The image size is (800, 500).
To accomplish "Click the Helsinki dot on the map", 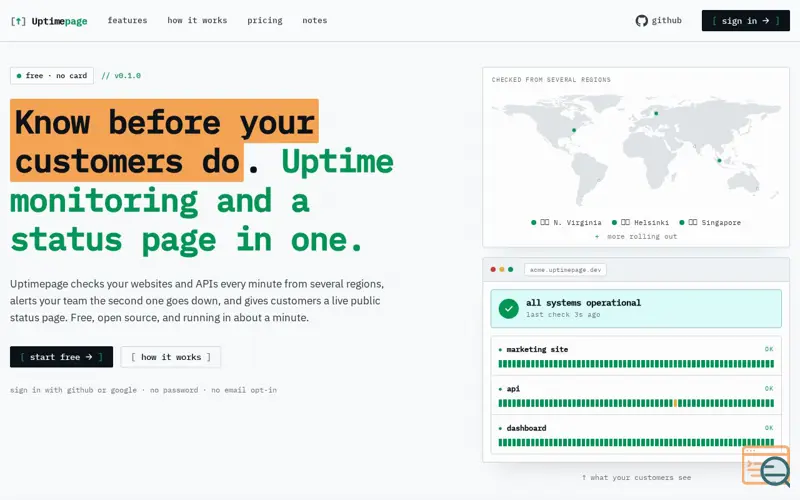I will tap(656, 113).
